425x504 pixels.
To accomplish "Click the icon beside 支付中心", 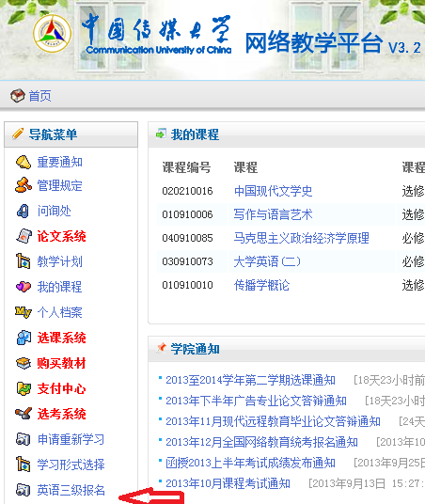I will (24, 388).
